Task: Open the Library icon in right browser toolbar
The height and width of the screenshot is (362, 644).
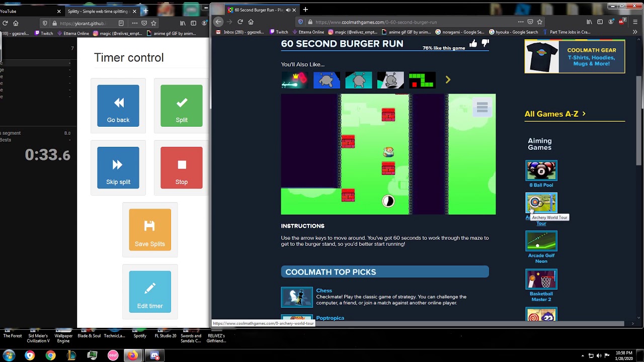Action: [x=589, y=22]
